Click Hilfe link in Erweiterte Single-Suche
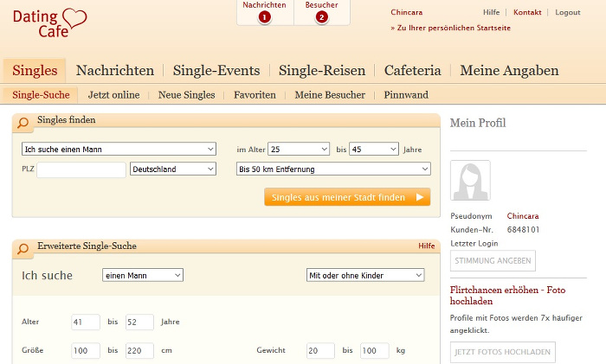The width and height of the screenshot is (606, 364). pos(426,246)
